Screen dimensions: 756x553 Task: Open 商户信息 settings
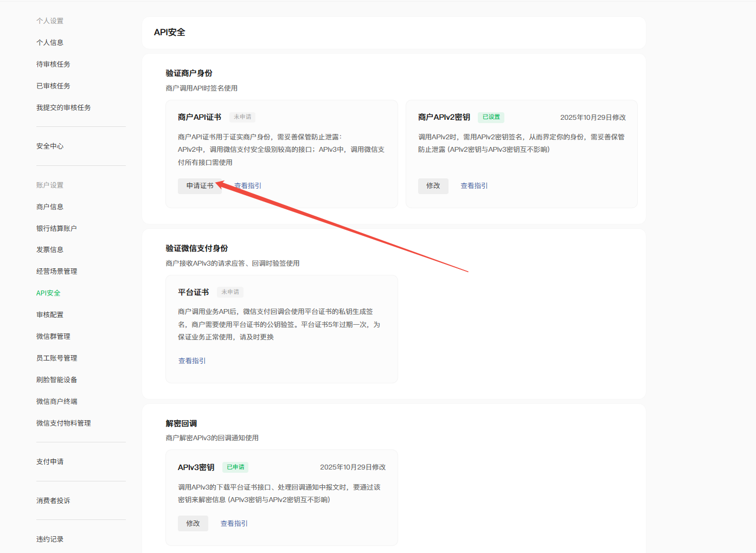(x=50, y=207)
